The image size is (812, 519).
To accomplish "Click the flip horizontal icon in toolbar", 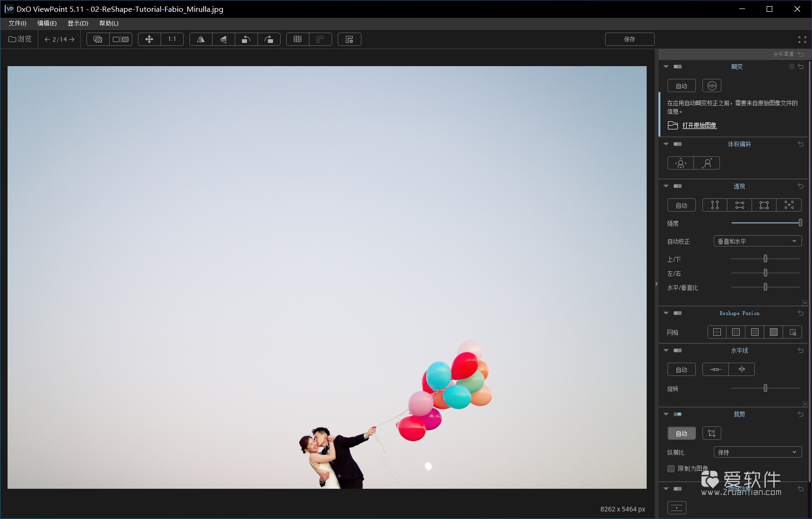I will pos(201,40).
